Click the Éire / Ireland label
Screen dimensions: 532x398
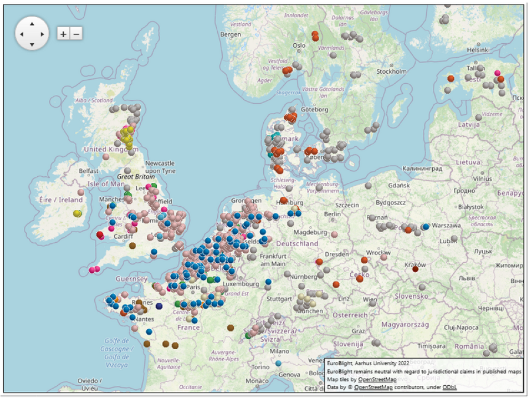point(61,200)
